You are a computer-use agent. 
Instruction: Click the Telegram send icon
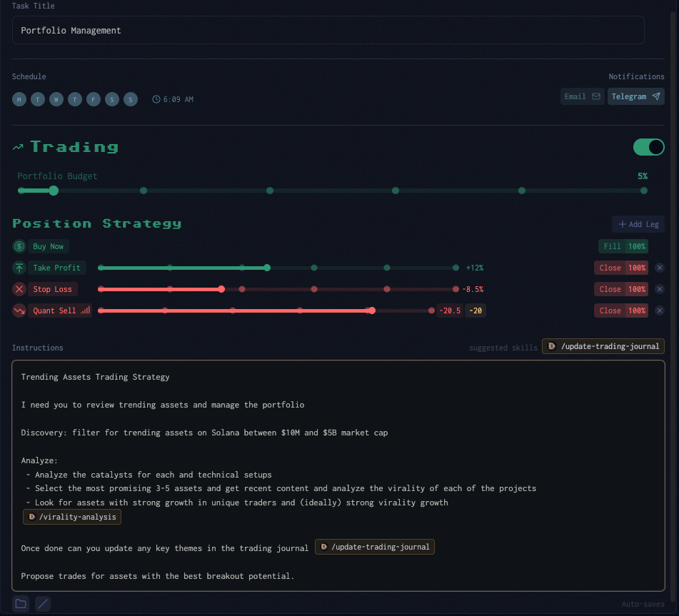(x=657, y=96)
